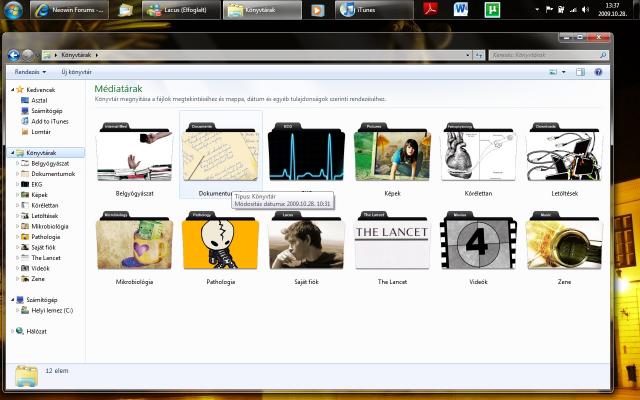Open the Belgyógyászat library folder thumbnail
Screen dimensions: 640x400
[x=134, y=152]
